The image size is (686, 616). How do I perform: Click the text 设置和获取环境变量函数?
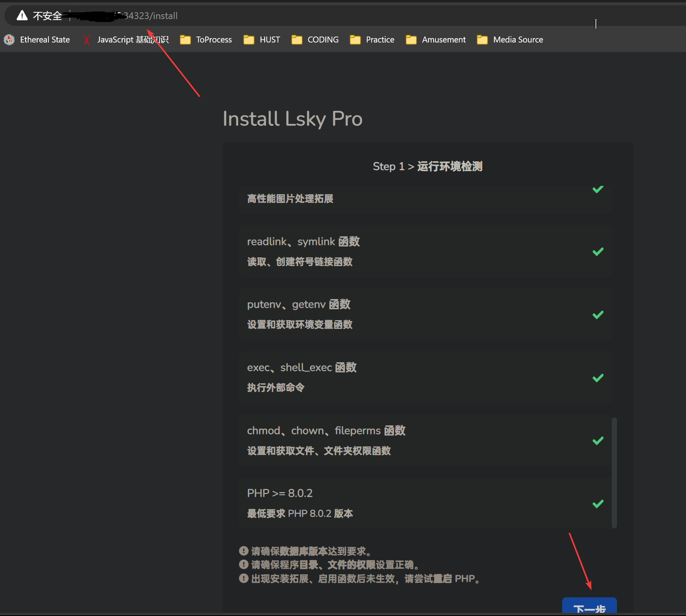coord(300,324)
